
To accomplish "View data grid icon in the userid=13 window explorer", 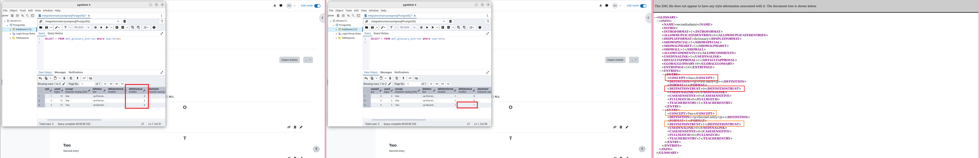I will (x=17, y=16).
